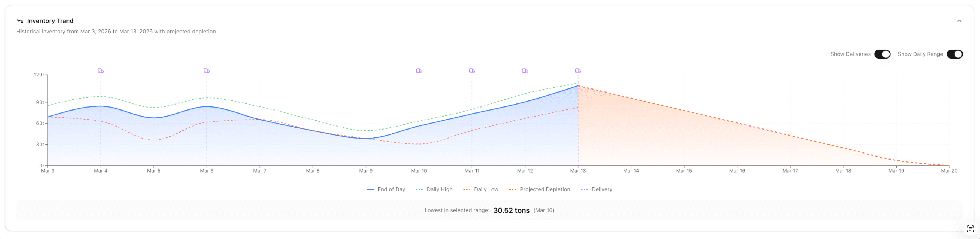The image size is (980, 239).
Task: Click the Mar 10 date in summary row
Action: click(544, 210)
